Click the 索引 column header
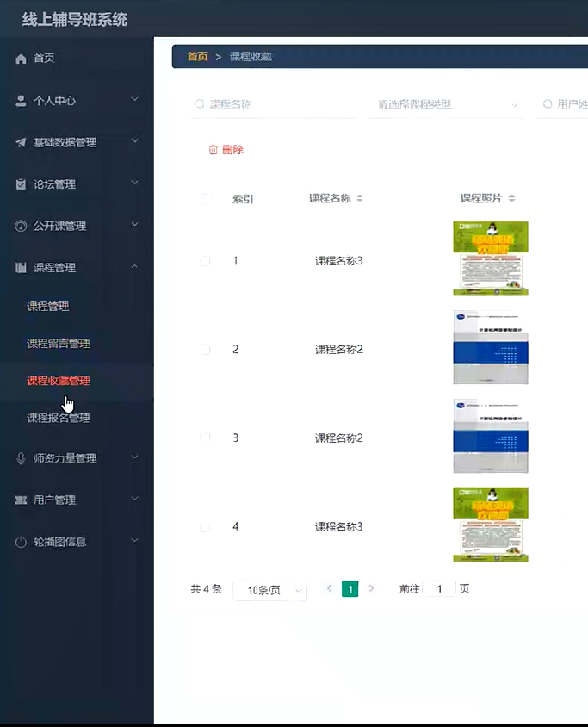 tap(243, 199)
